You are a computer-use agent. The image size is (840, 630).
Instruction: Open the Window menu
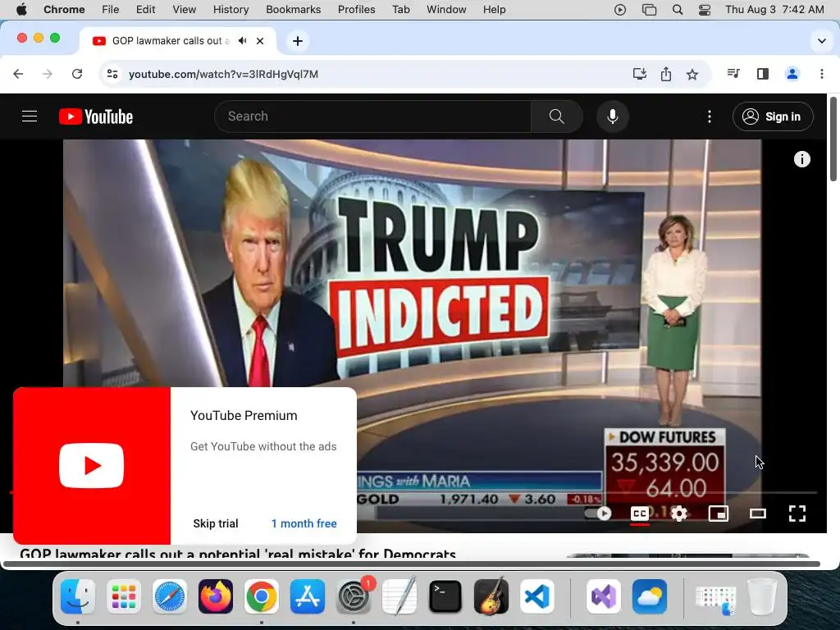click(x=446, y=10)
